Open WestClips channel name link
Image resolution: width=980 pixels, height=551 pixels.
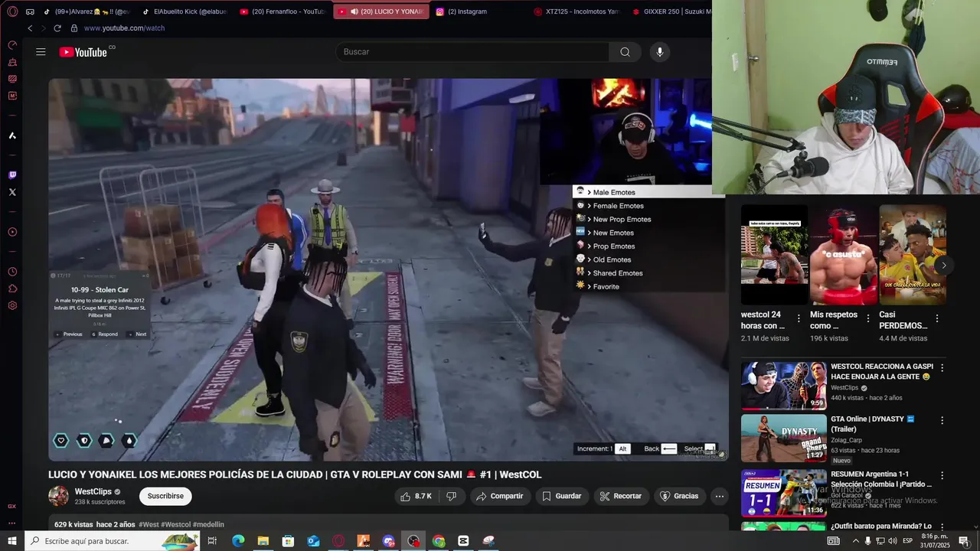[x=93, y=491]
